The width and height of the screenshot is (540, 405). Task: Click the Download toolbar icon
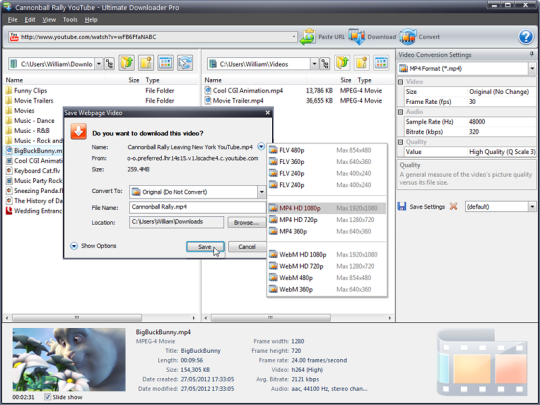[x=356, y=37]
